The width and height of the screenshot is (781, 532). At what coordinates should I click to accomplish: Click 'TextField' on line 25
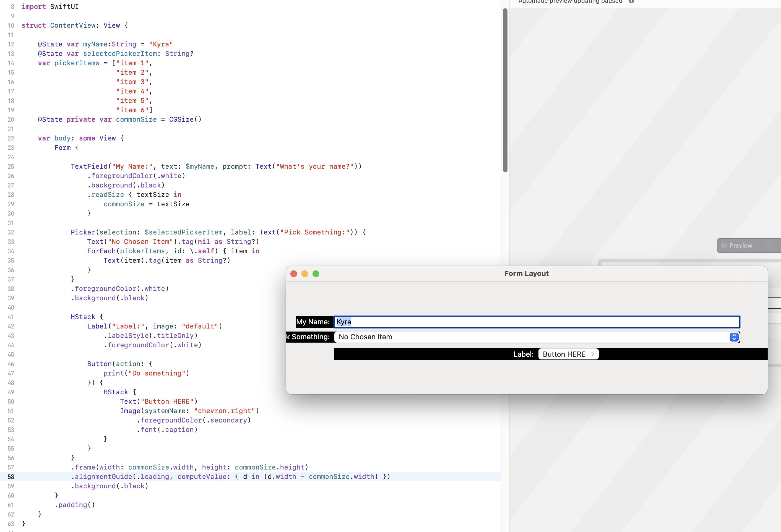pos(89,166)
